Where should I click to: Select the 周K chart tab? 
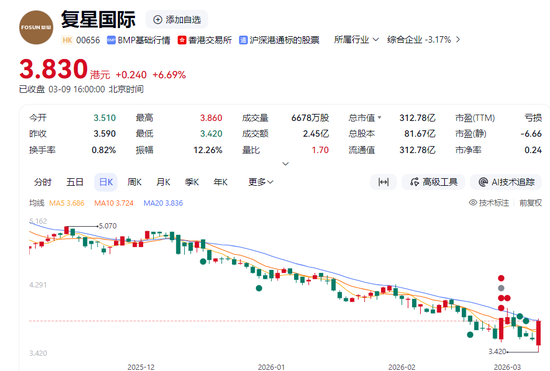coord(134,182)
